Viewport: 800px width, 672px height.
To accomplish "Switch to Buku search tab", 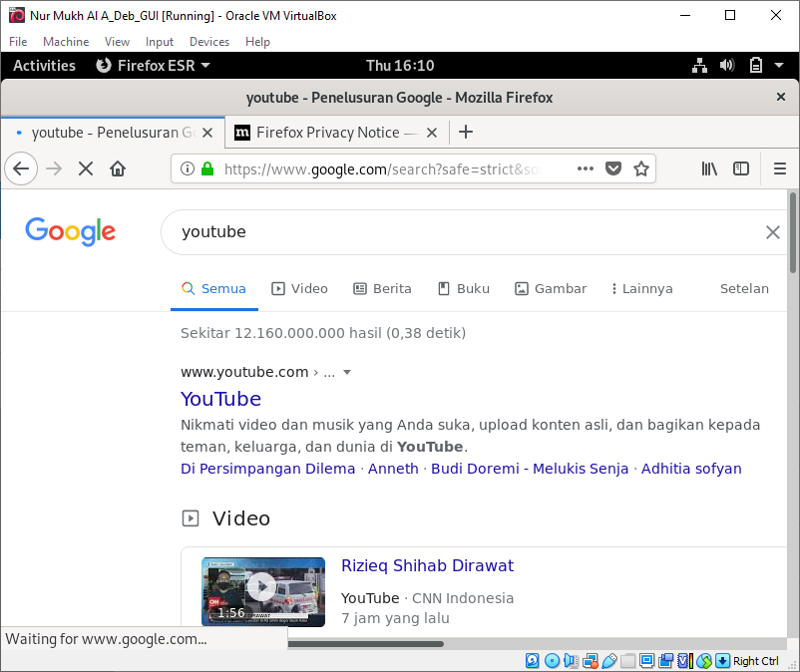I will pyautogui.click(x=464, y=288).
